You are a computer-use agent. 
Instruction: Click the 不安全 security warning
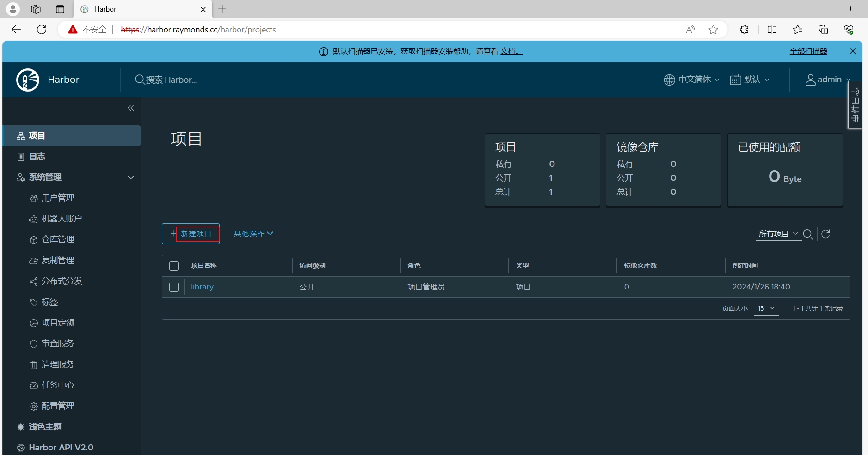tap(87, 30)
